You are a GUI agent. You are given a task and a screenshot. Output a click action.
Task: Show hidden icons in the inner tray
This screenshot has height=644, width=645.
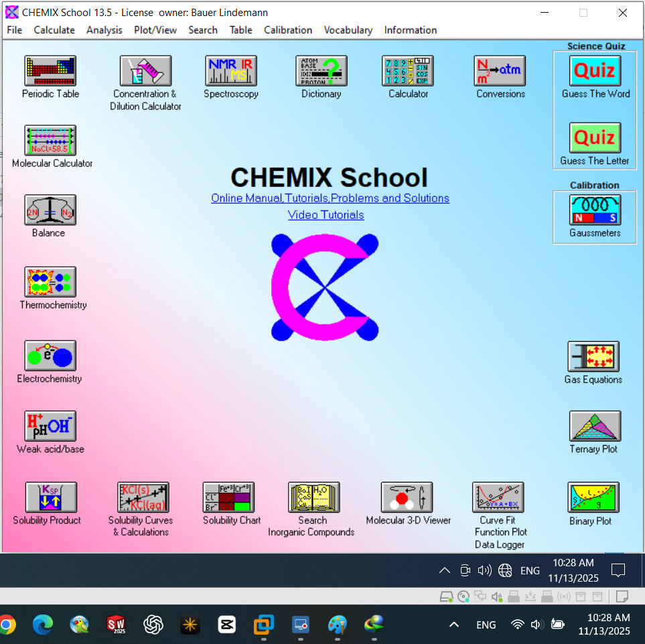(445, 571)
